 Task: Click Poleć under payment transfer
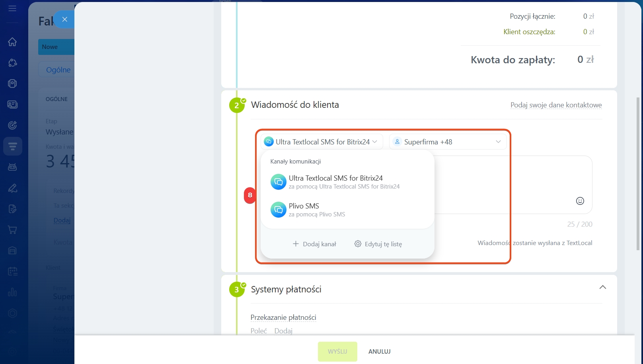259,331
